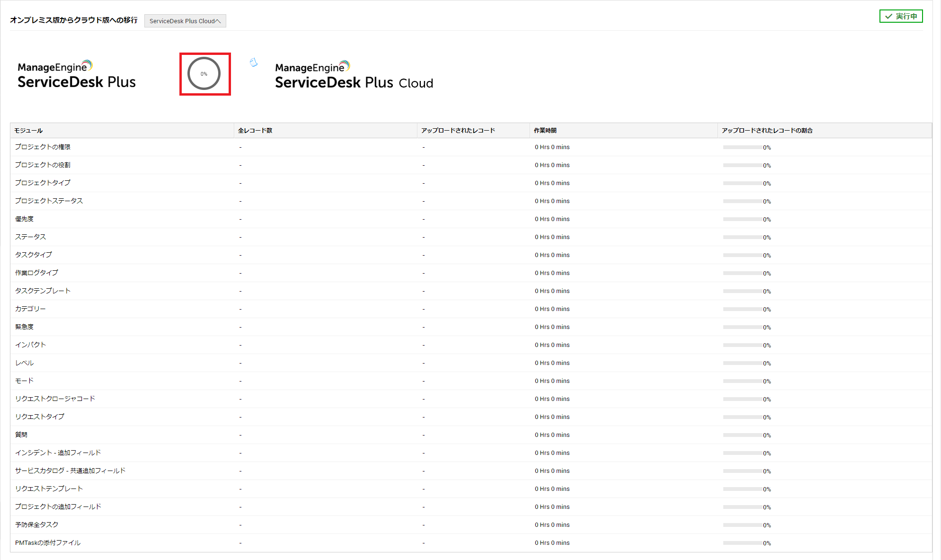Click the circular 0% migration progress indicator

[204, 74]
